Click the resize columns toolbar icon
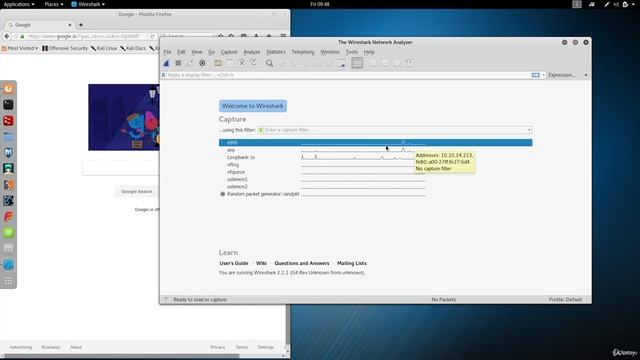This screenshot has height=360, width=640. (409, 63)
